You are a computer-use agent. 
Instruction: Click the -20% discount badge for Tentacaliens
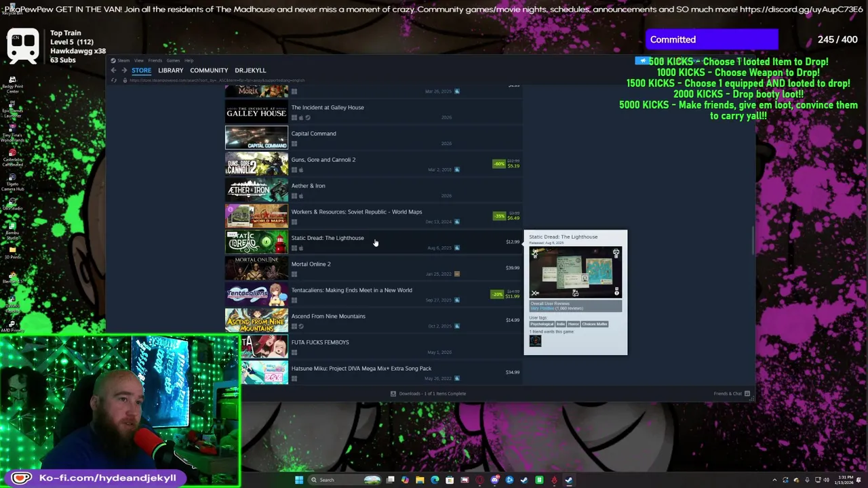pos(498,294)
